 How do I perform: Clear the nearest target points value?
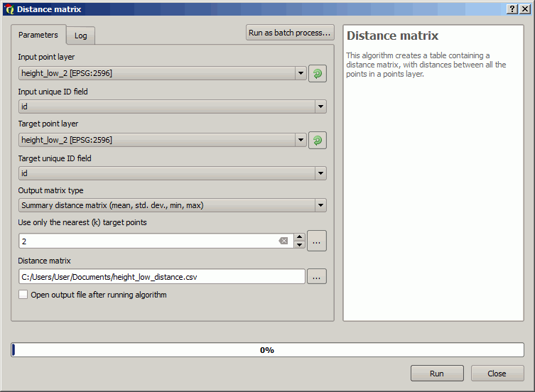(283, 241)
